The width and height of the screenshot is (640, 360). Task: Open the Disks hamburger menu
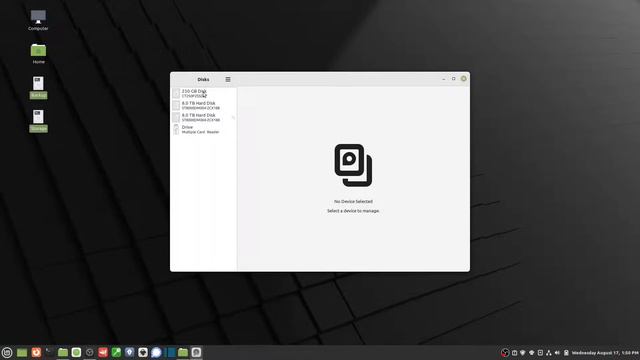(228, 79)
